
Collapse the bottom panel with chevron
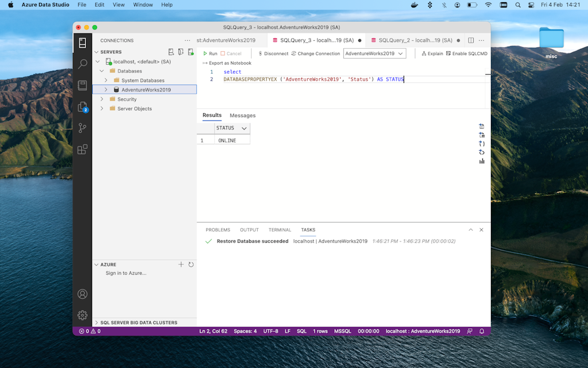(471, 229)
